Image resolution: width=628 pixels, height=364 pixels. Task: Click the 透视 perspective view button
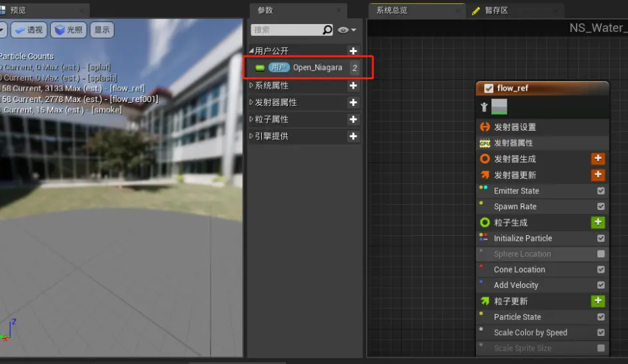[x=29, y=30]
